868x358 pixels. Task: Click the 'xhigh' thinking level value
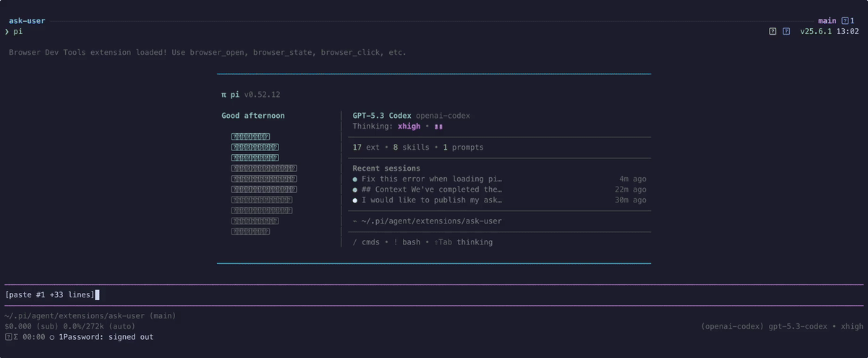pyautogui.click(x=409, y=127)
